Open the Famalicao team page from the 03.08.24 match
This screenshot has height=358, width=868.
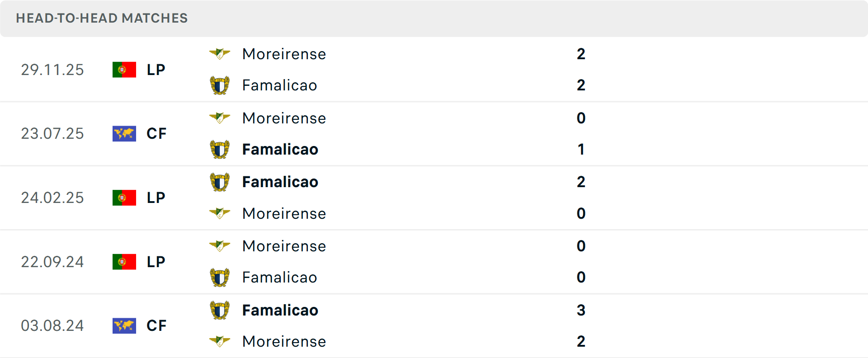pos(280,310)
